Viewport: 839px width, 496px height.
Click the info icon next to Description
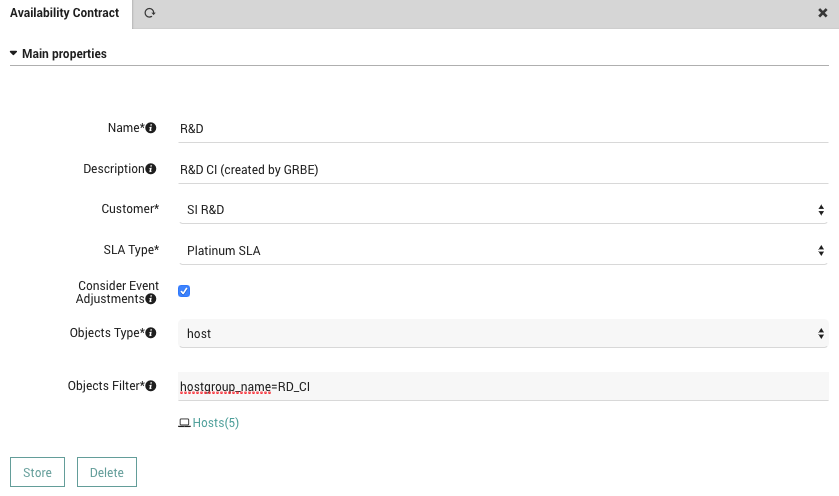(151, 169)
